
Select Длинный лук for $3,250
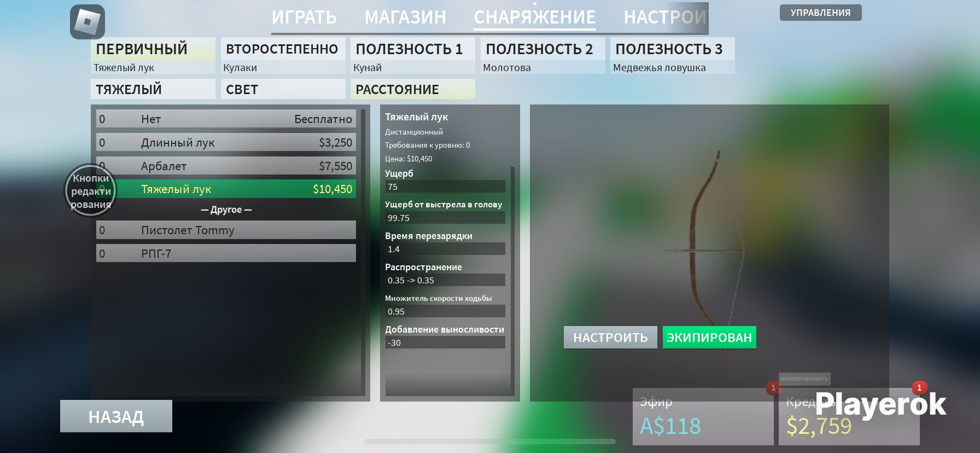coord(226,142)
